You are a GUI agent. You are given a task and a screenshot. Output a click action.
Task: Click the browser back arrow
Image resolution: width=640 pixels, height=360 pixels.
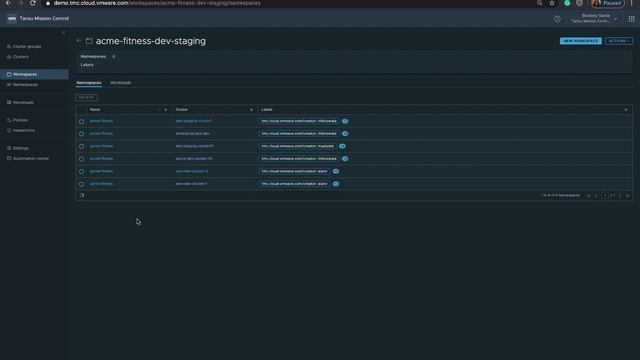click(8, 3)
